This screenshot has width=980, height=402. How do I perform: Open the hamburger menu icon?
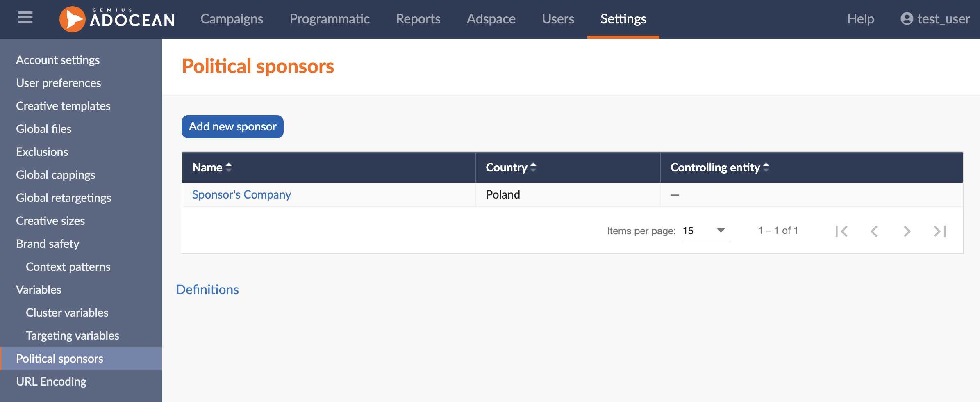click(25, 18)
